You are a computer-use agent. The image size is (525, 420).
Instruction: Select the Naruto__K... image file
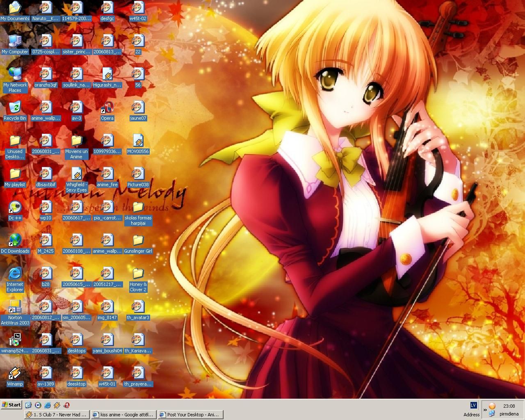point(46,11)
